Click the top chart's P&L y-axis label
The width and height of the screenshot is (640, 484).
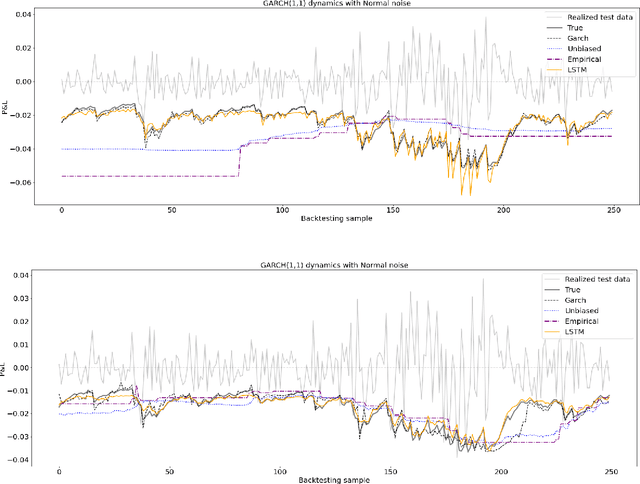pos(5,110)
